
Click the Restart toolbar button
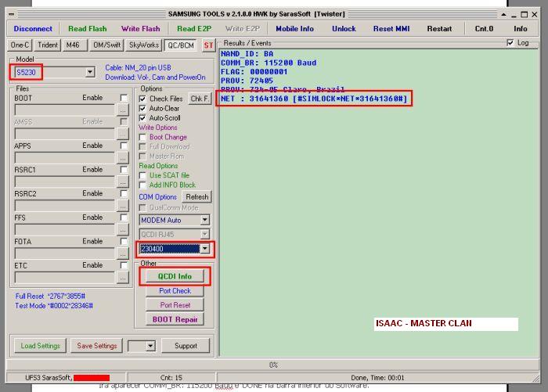tap(439, 29)
